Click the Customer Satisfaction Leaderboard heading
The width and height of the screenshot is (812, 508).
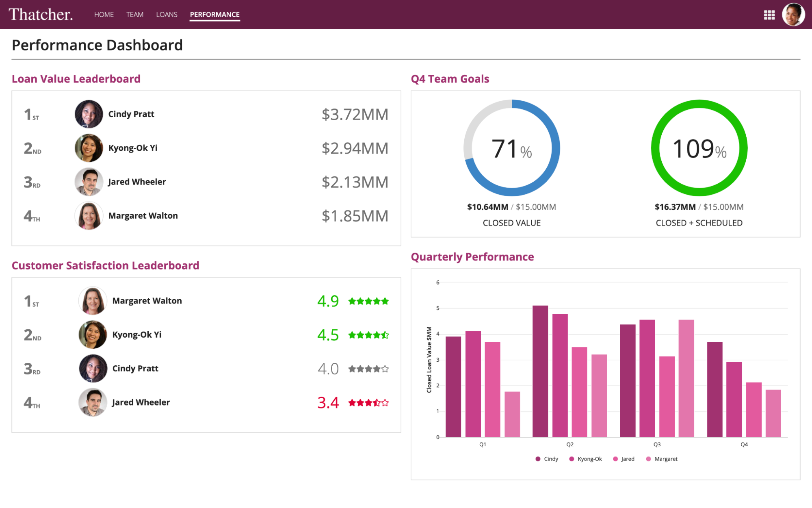pyautogui.click(x=105, y=265)
